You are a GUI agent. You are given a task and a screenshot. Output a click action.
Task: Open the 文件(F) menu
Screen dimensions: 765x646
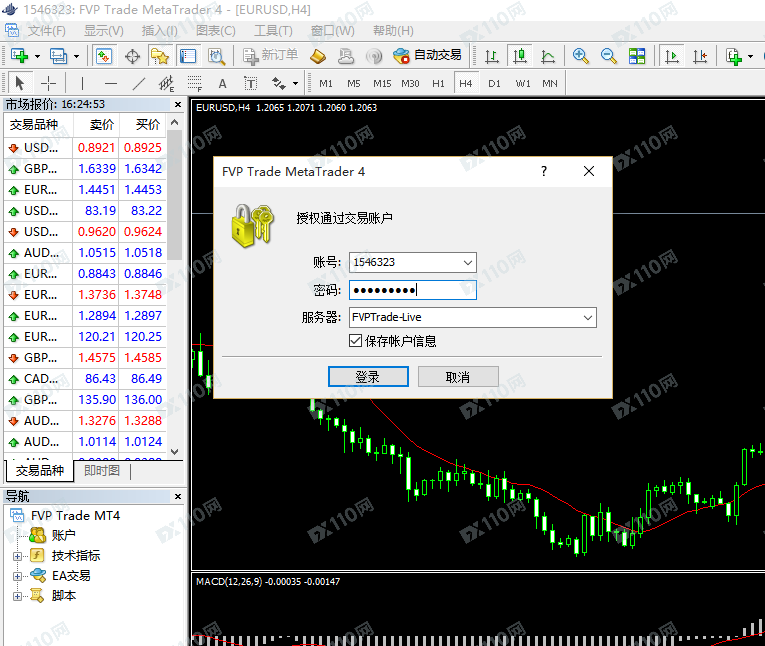pyautogui.click(x=46, y=31)
